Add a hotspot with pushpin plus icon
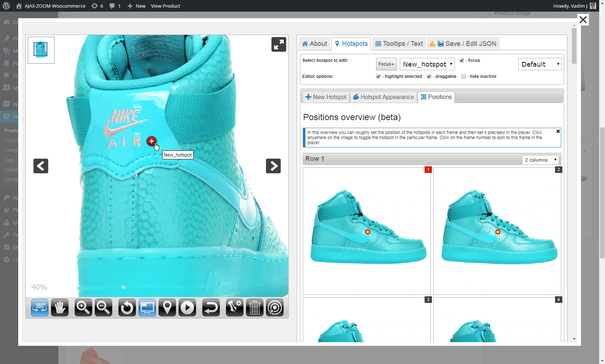This screenshot has height=364, width=605. click(x=235, y=308)
